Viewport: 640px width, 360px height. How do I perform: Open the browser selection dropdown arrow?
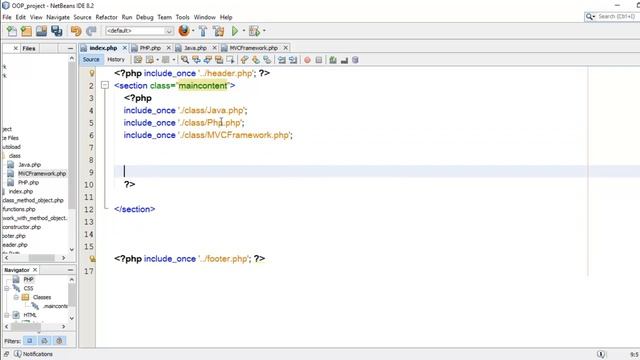(193, 31)
